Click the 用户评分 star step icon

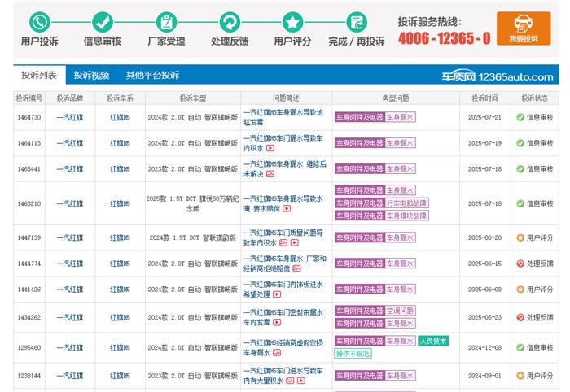point(293,23)
